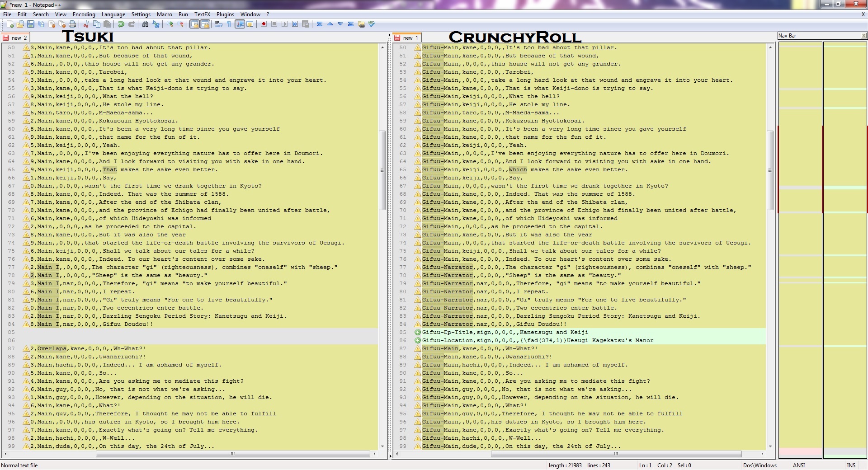Switch to the 'new 1' tab
This screenshot has height=470, width=868.
click(407, 38)
